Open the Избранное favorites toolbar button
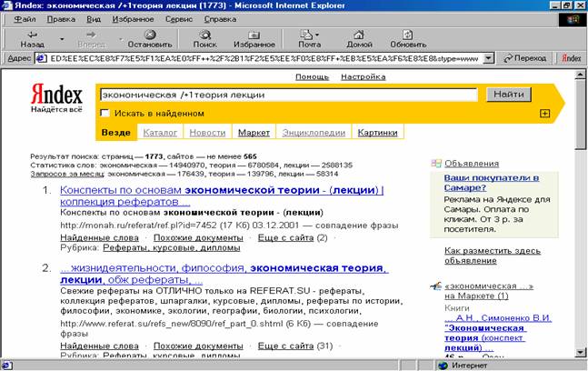Image resolution: width=588 pixels, height=371 pixels. [x=254, y=39]
